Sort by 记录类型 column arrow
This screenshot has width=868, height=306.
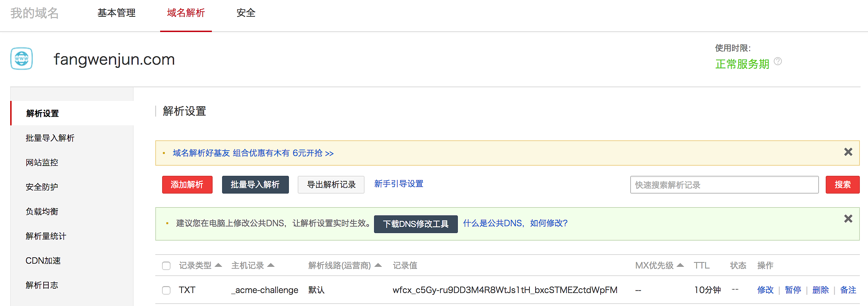point(219,265)
